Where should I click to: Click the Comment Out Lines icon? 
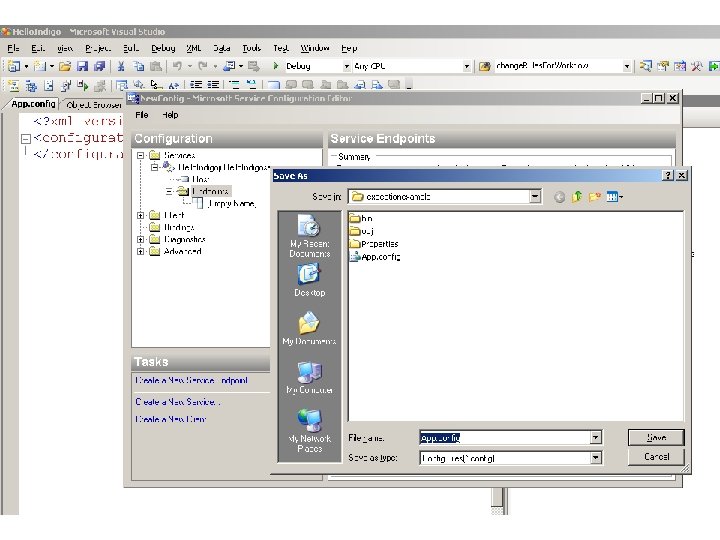(234, 84)
